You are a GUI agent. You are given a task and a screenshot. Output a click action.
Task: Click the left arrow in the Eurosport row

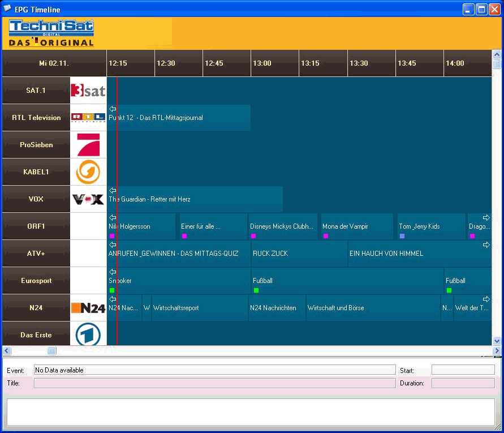tap(113, 272)
